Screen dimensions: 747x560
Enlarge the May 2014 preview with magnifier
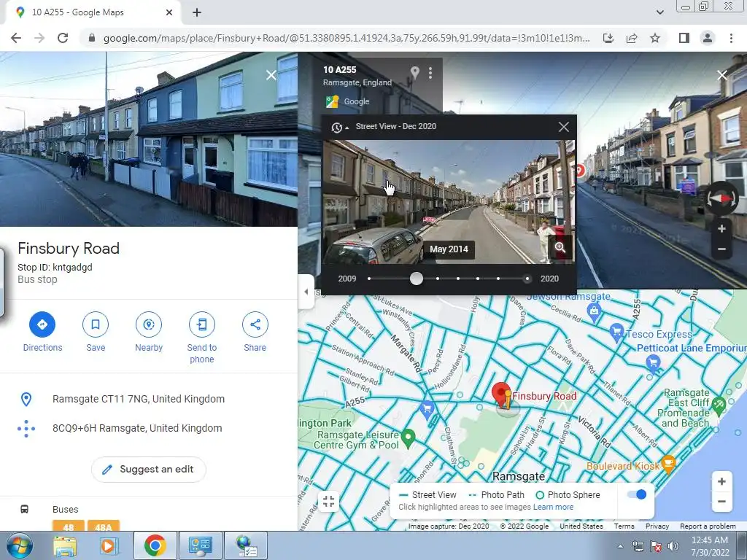click(560, 247)
